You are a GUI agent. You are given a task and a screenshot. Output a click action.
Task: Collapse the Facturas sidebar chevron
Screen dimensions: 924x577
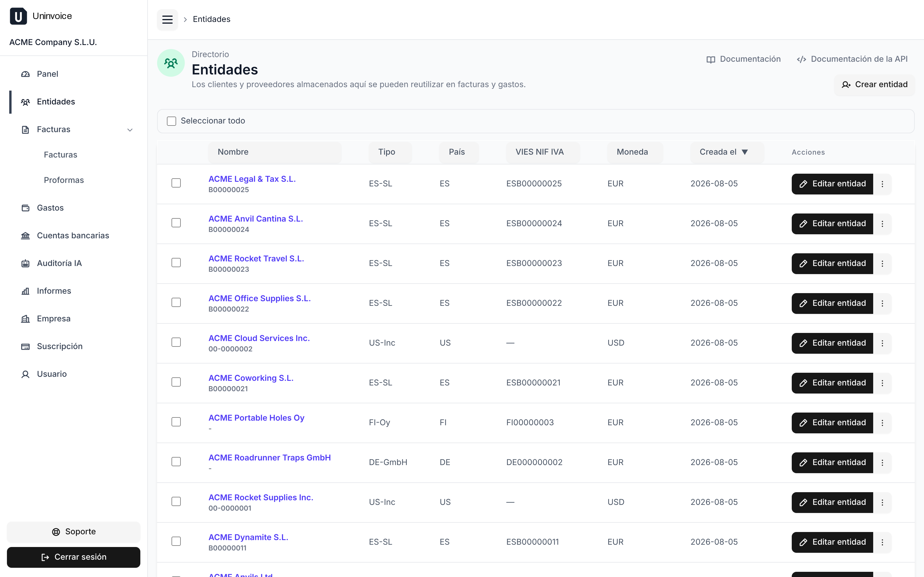(130, 130)
